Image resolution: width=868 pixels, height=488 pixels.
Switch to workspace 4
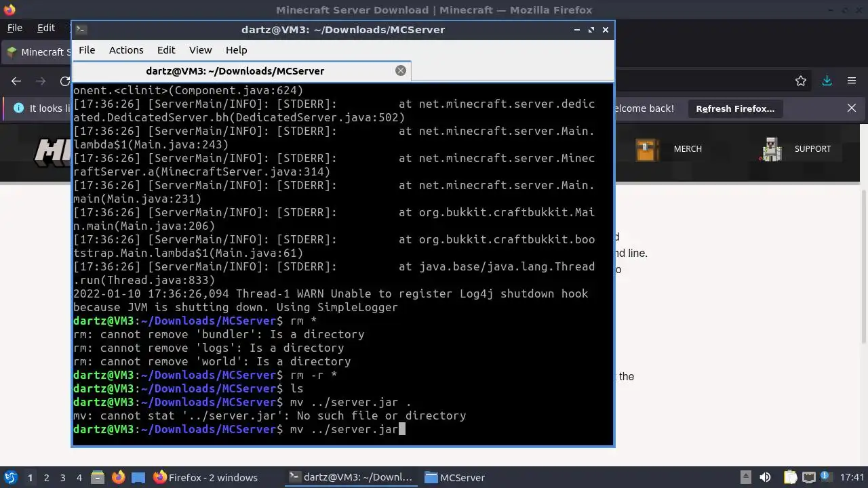pos(79,477)
